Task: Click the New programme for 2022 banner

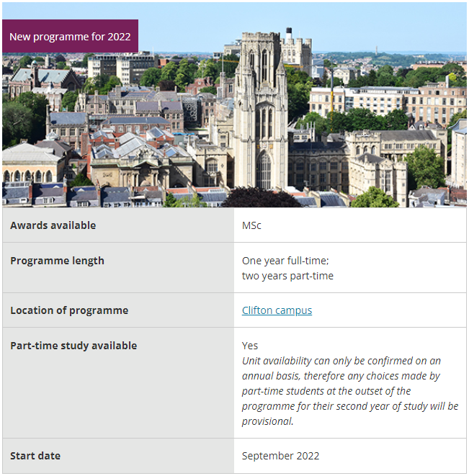Action: [x=70, y=36]
